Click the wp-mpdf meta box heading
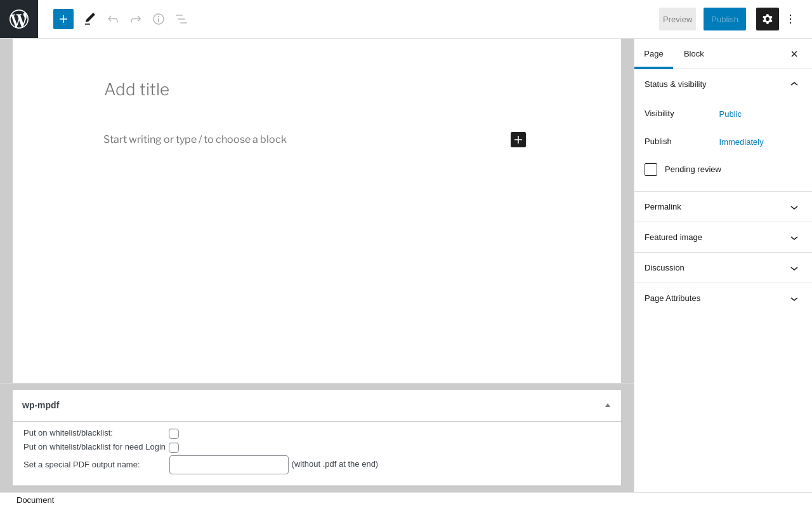812x508 pixels. (41, 405)
